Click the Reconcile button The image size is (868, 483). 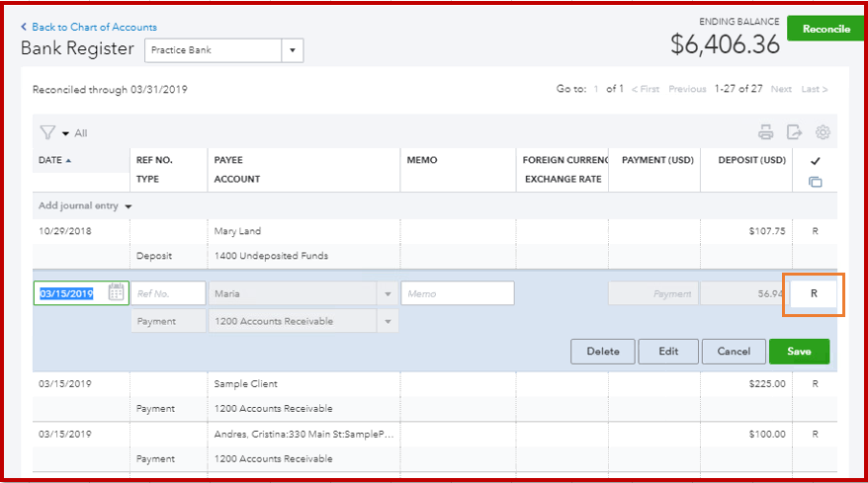click(826, 29)
